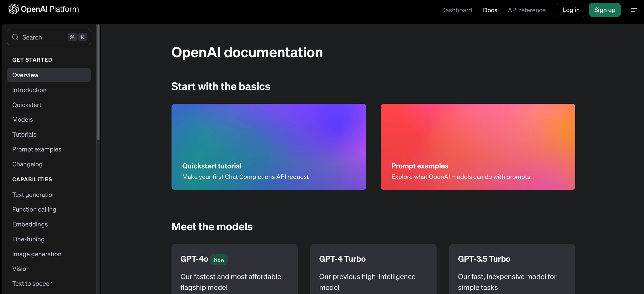The width and height of the screenshot is (644, 294).
Task: Click the OpenAI logo icon
Action: click(14, 9)
